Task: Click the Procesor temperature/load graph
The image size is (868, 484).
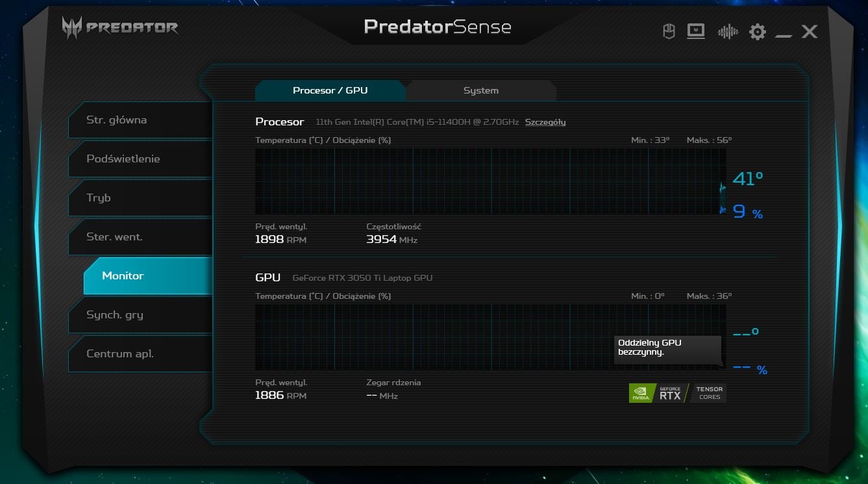Action: click(491, 181)
